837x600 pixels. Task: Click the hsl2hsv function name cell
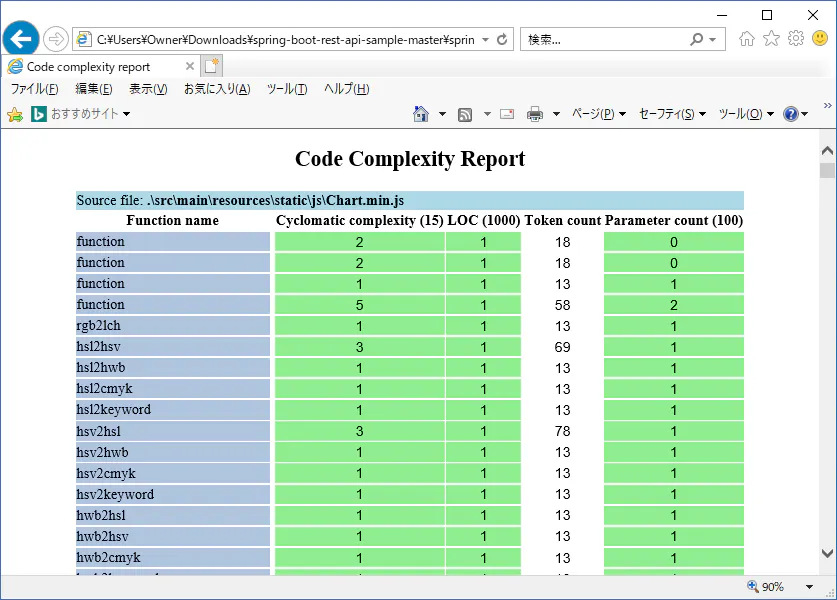tap(172, 346)
